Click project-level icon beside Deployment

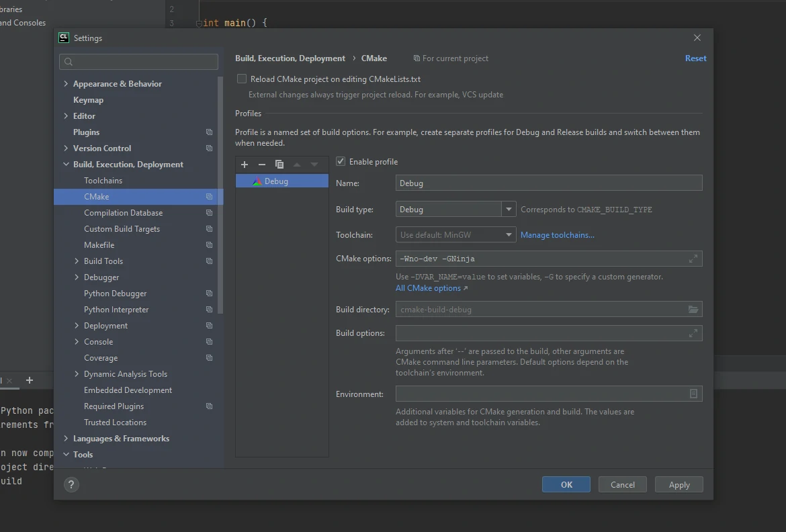pos(209,326)
